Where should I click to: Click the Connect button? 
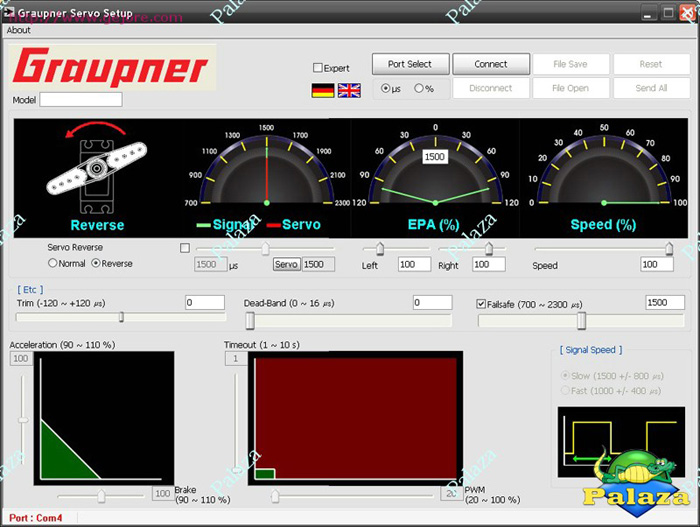click(491, 64)
